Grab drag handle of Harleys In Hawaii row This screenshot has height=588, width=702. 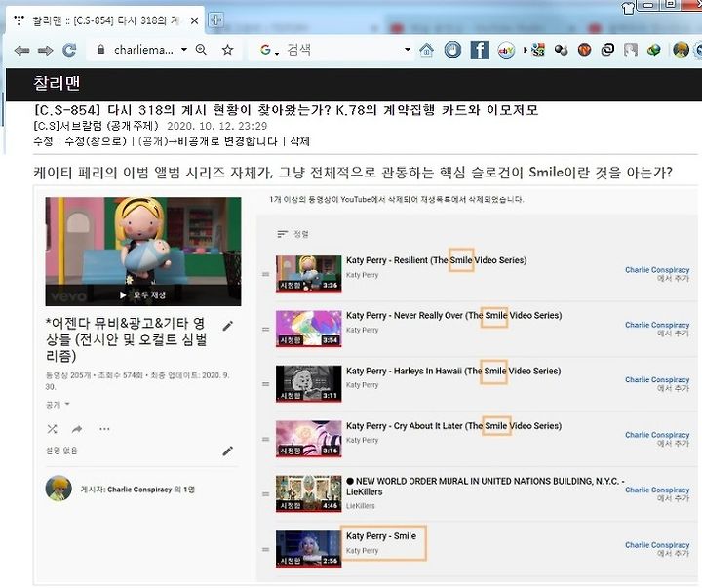[x=265, y=384]
